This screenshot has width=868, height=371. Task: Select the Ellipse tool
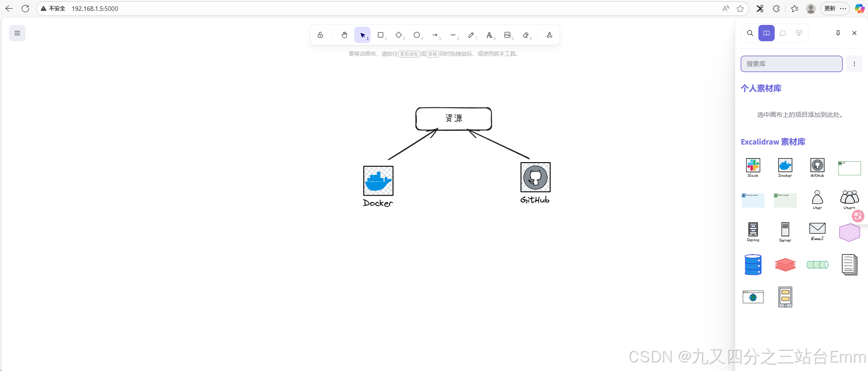(x=417, y=35)
